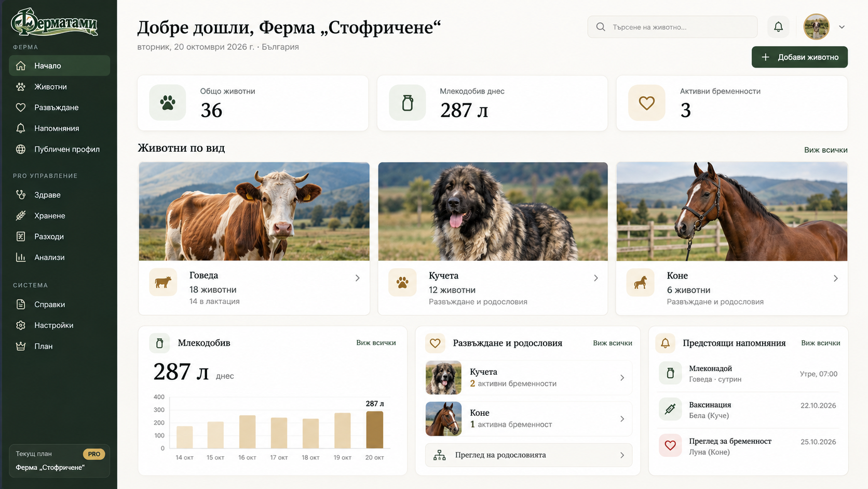Click the 20 окт bar in milk chart
This screenshot has height=489, width=868.
(374, 430)
